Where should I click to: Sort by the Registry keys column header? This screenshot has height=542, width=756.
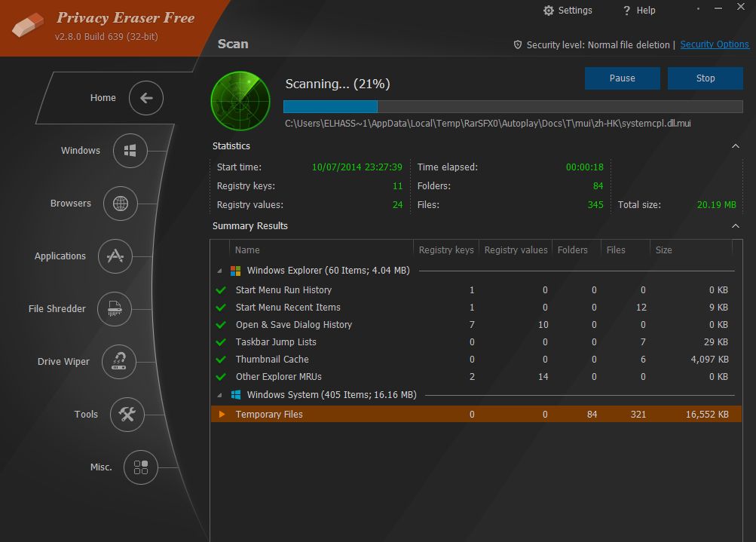pyautogui.click(x=446, y=250)
